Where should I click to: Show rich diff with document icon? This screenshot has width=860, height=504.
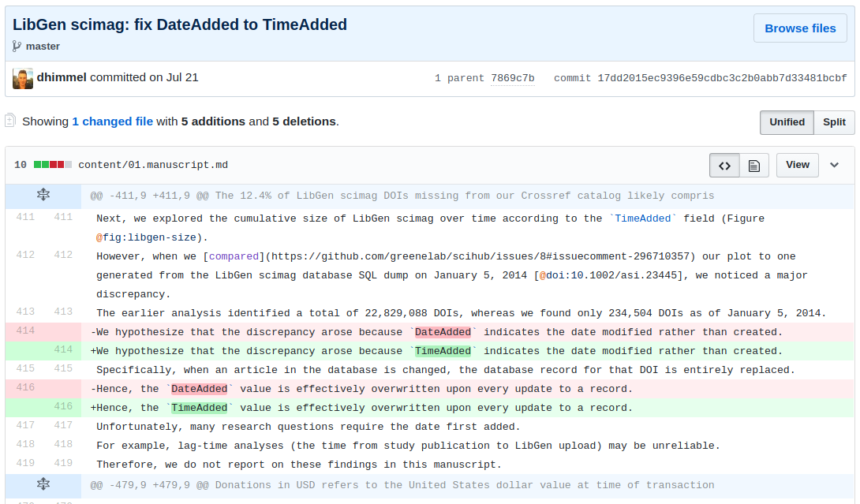pos(754,165)
